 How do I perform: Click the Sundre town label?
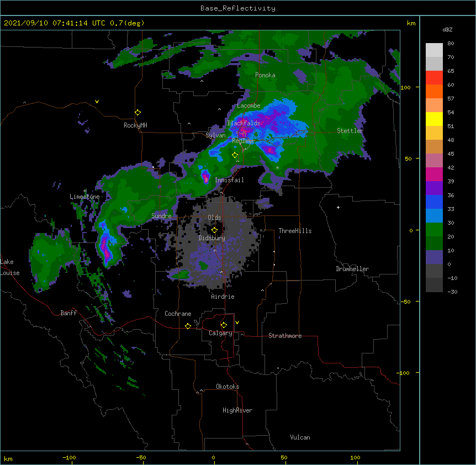click(161, 216)
